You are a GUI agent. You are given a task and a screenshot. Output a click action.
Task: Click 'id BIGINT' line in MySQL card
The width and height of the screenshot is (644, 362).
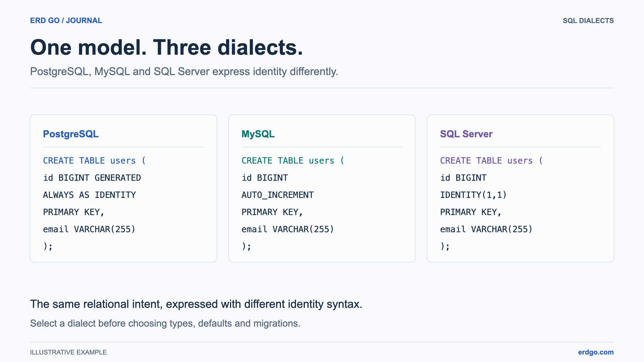tap(265, 178)
